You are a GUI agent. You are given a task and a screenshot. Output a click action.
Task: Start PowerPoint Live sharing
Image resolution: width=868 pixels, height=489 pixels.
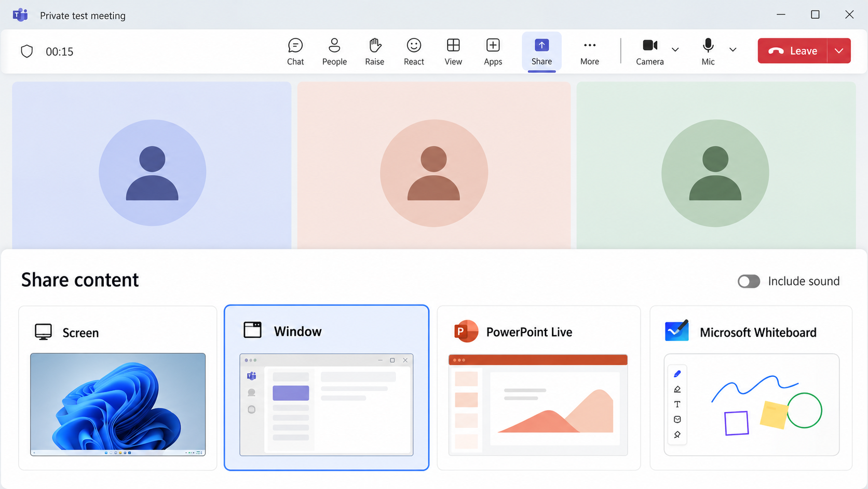pyautogui.click(x=539, y=388)
